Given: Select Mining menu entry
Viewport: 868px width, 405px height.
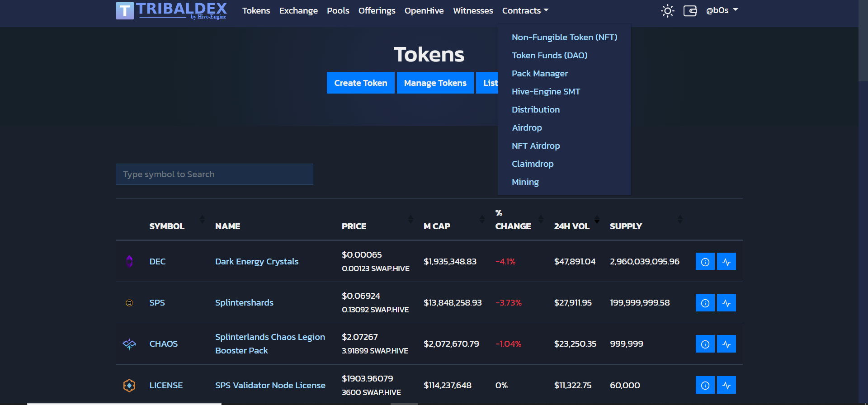Looking at the screenshot, I should pos(525,182).
